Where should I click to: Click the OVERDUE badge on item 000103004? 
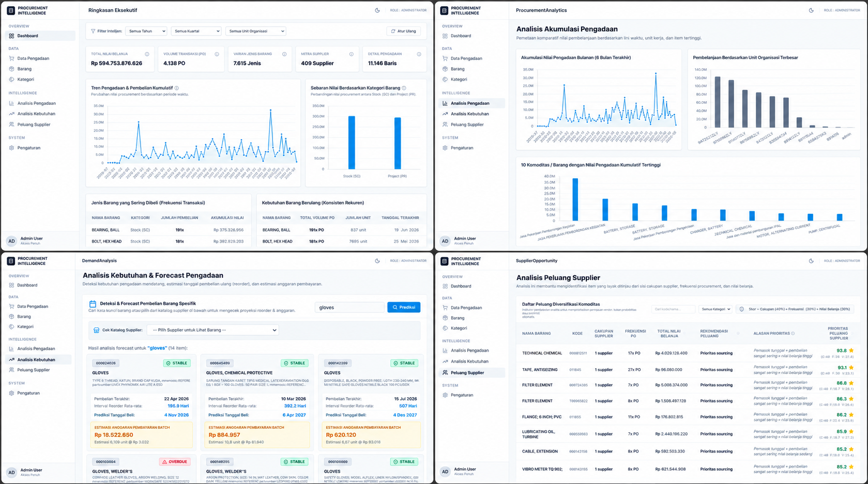pos(175,462)
